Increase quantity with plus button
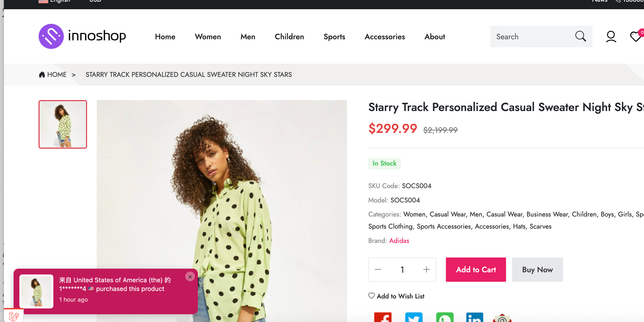 (426, 269)
